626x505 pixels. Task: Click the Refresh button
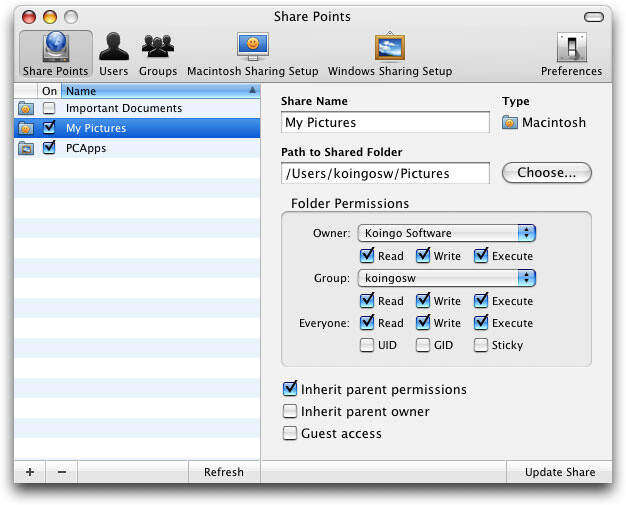[224, 472]
